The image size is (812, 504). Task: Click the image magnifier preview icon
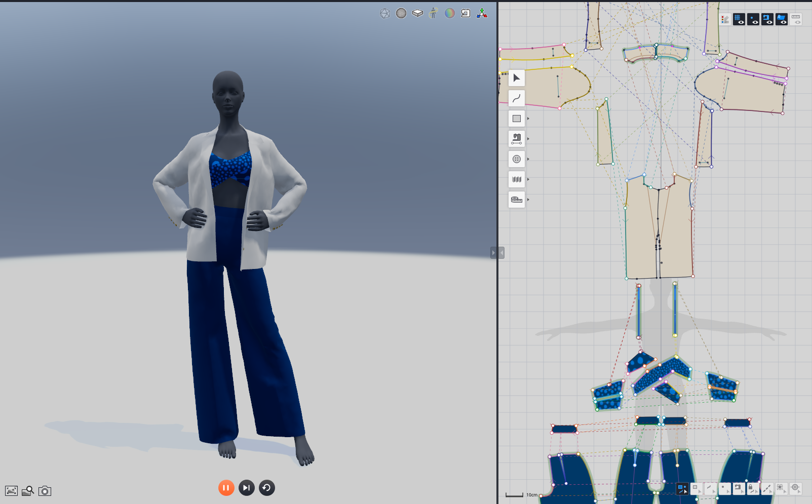tap(28, 491)
